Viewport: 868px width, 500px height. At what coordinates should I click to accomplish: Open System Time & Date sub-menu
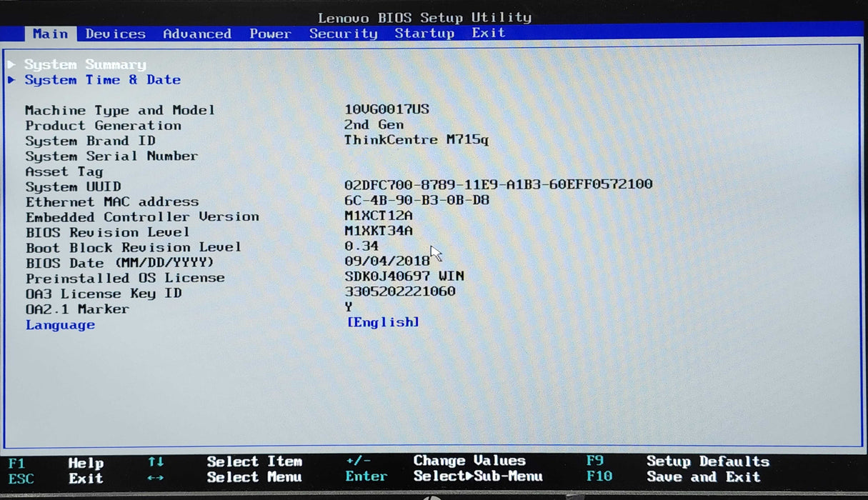point(103,80)
